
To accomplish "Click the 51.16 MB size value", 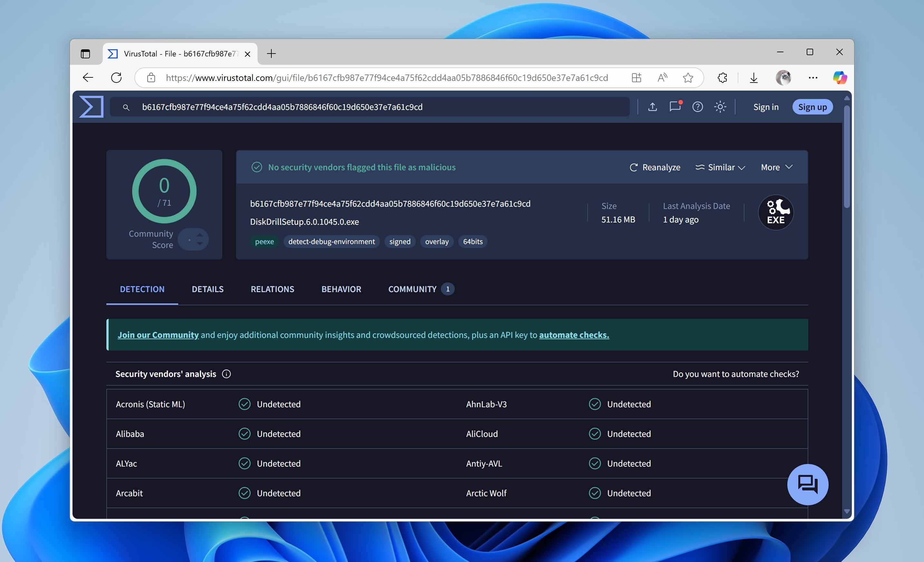I will click(618, 220).
